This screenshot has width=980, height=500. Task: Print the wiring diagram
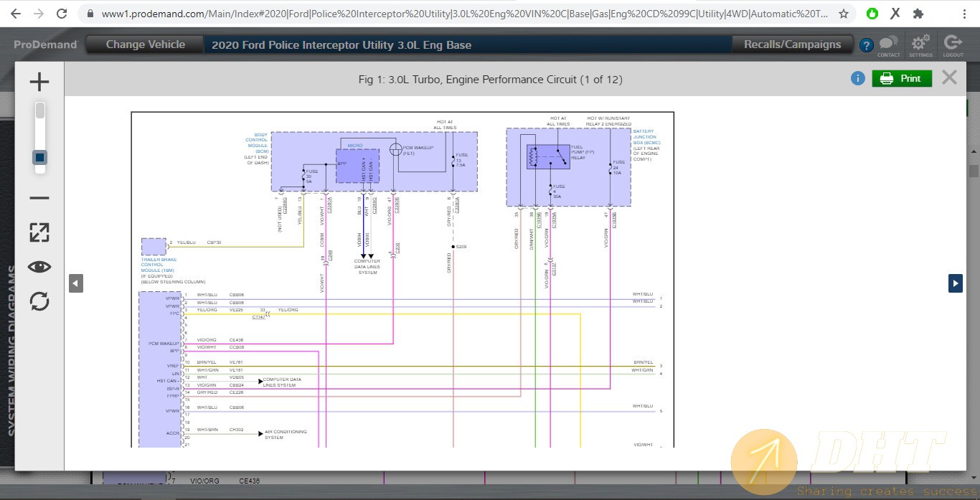[902, 78]
